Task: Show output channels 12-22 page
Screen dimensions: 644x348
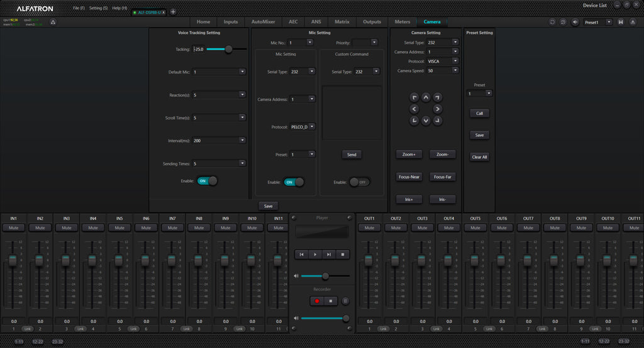Action: pos(604,341)
